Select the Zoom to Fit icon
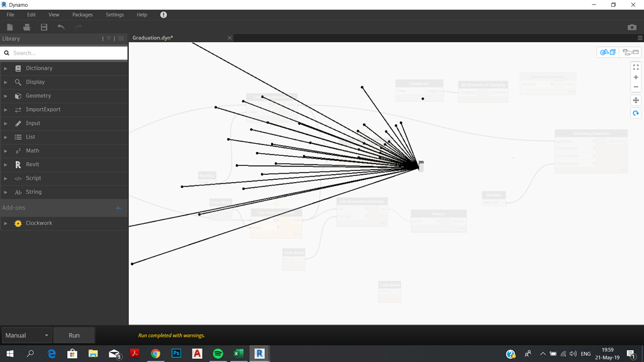Screen dimensions: 644x362 pos(636,67)
